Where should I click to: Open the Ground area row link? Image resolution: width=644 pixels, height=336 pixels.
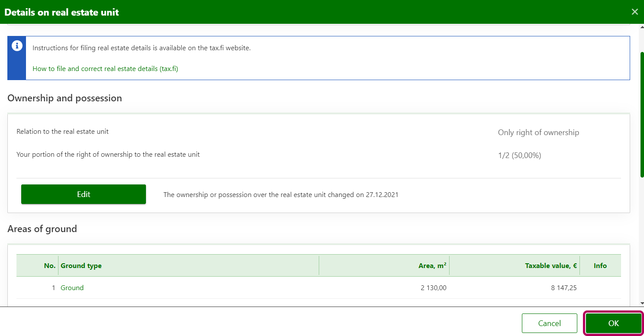[72, 288]
